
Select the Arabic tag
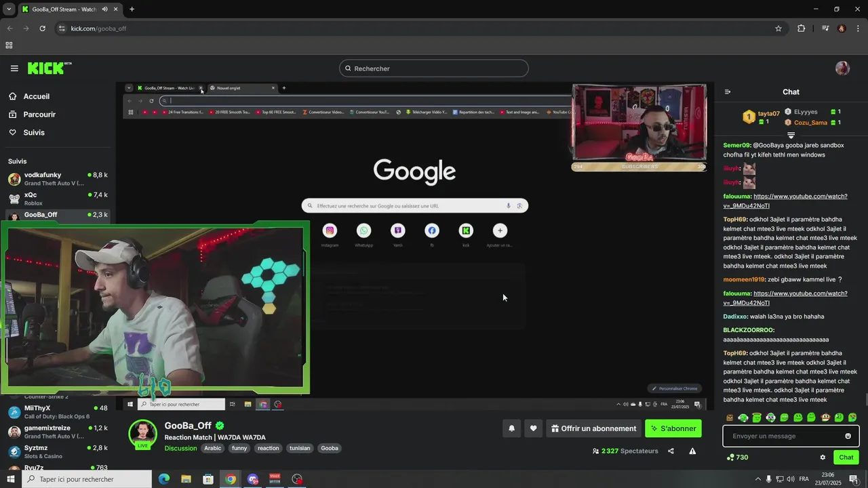coord(213,448)
